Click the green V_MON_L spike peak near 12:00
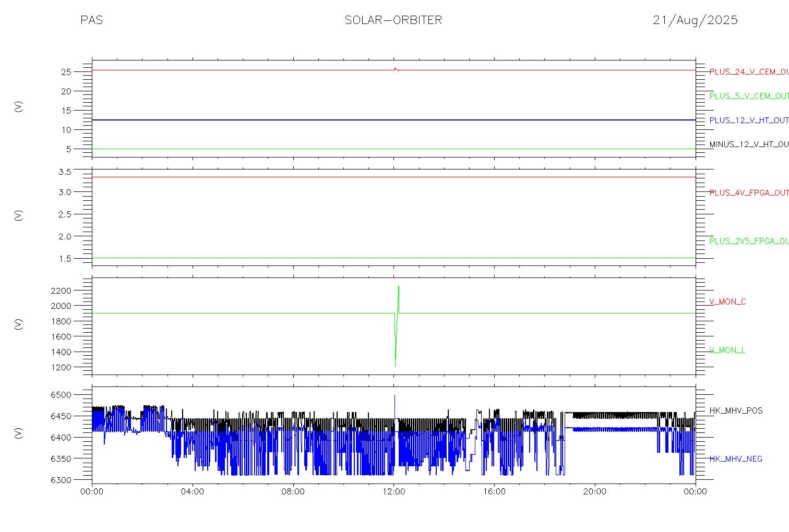The width and height of the screenshot is (789, 532). 399,286
